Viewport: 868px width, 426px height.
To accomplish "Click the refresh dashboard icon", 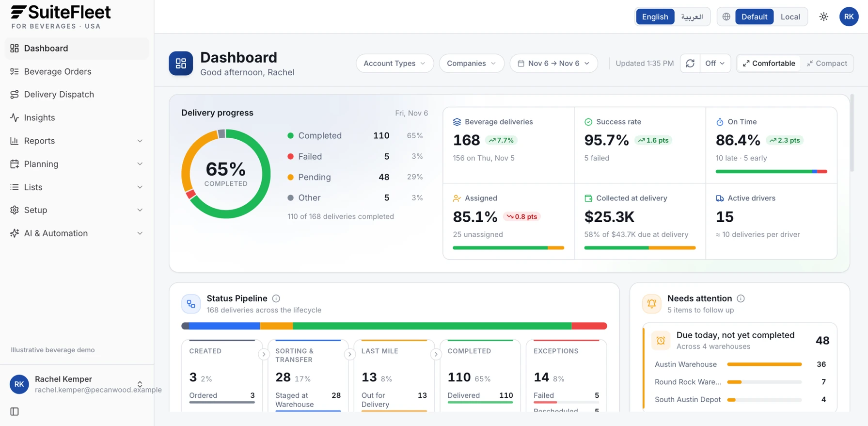I will pos(690,64).
